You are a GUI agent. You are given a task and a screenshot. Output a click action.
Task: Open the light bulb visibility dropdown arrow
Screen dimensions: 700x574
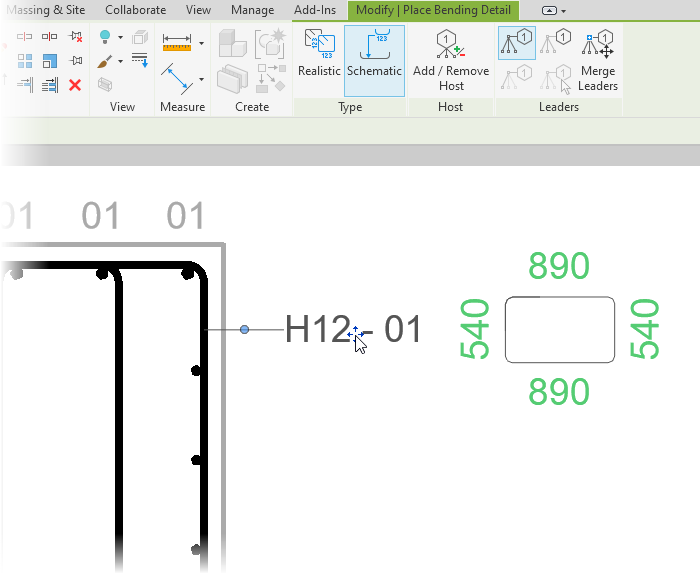click(121, 38)
